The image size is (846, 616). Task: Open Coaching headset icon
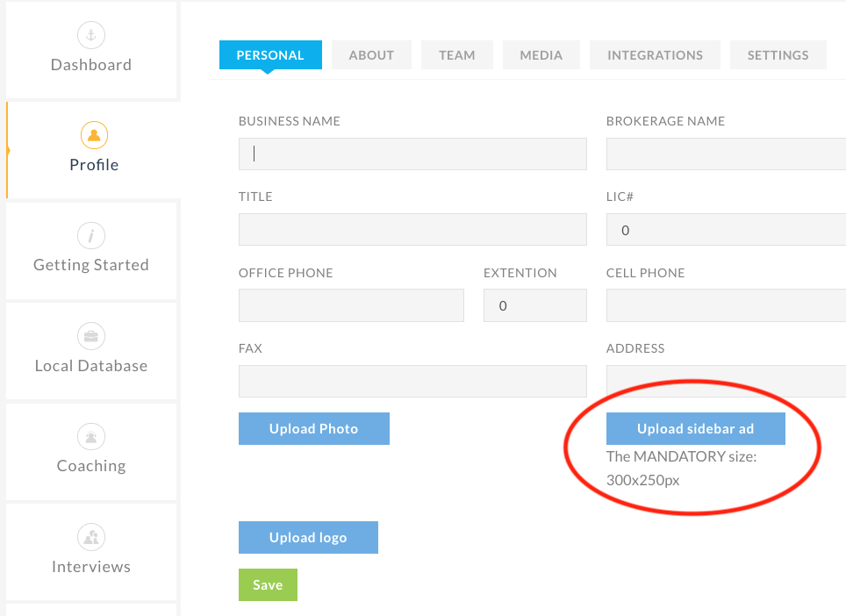[91, 436]
